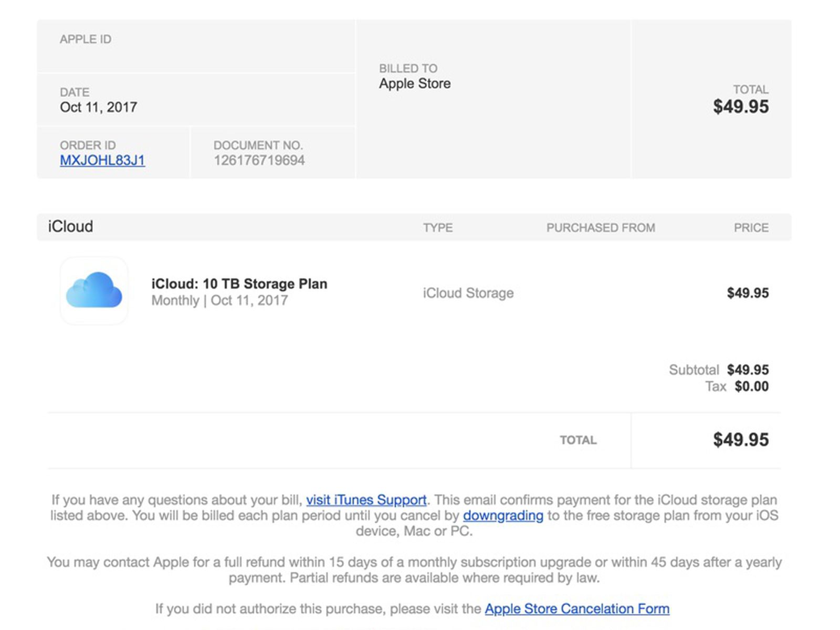
Task: Click the iCloud Storage type text
Action: pos(468,293)
